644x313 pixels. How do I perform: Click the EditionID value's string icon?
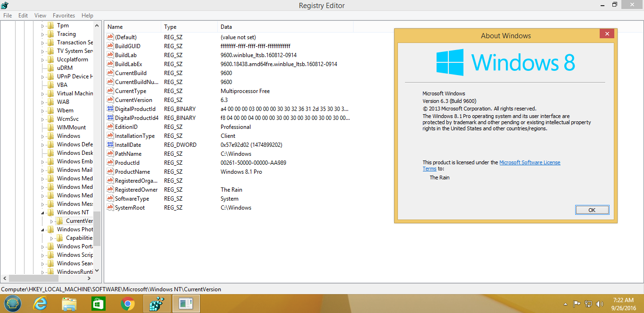[x=110, y=127]
